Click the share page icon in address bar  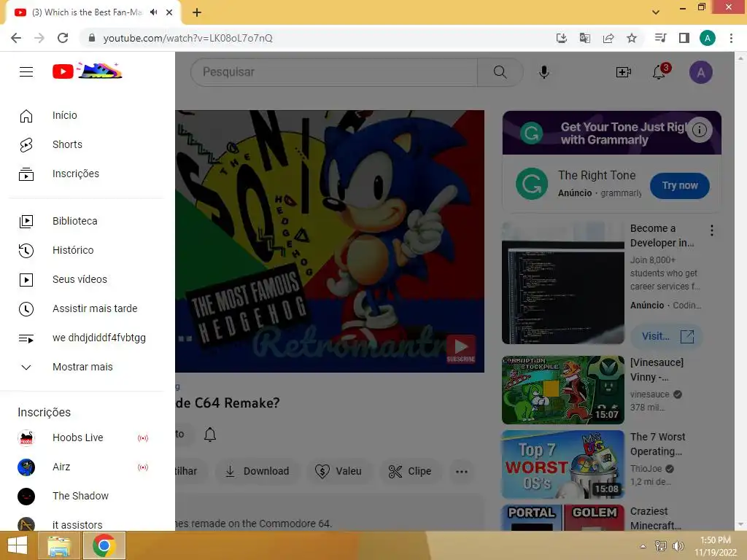[x=608, y=38]
